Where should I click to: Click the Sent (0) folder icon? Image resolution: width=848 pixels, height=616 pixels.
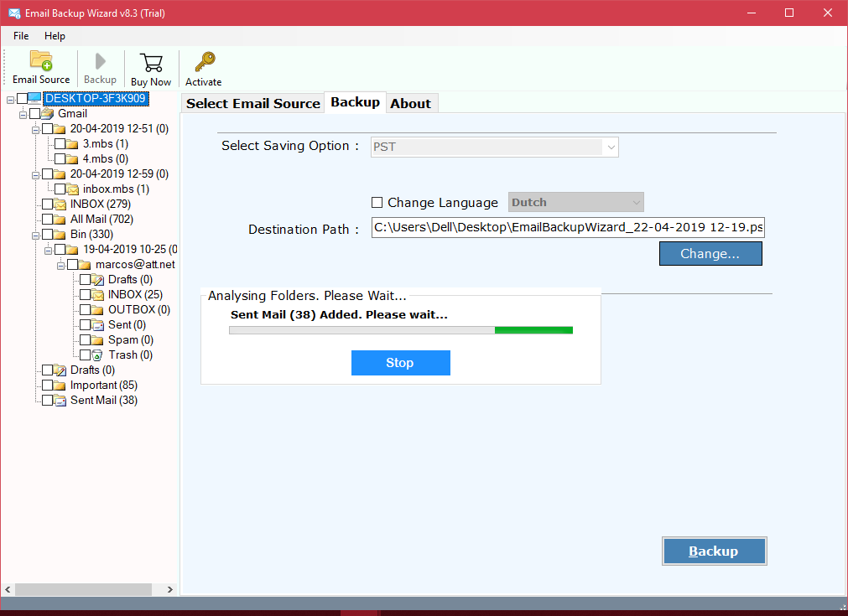98,325
